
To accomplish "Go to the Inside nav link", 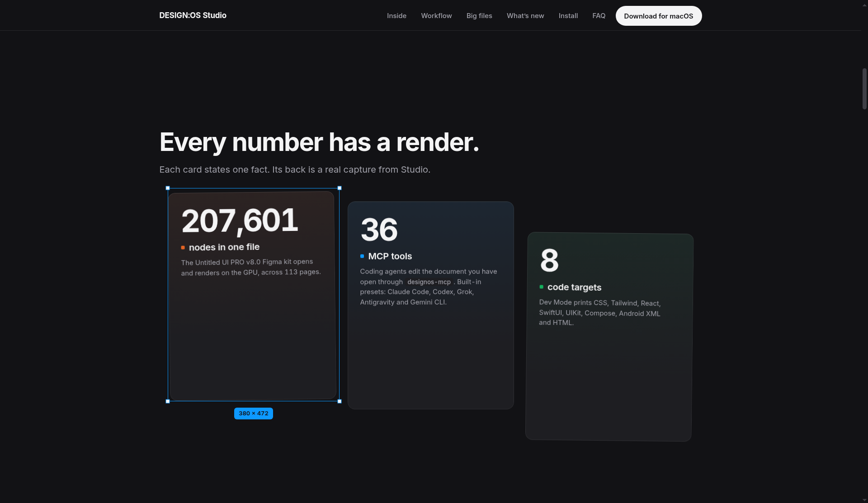I will [x=396, y=16].
